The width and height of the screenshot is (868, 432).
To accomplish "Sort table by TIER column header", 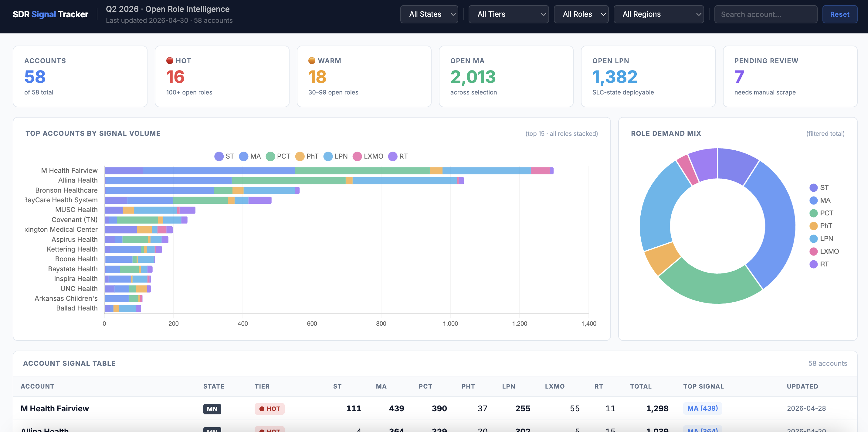I will pos(262,386).
